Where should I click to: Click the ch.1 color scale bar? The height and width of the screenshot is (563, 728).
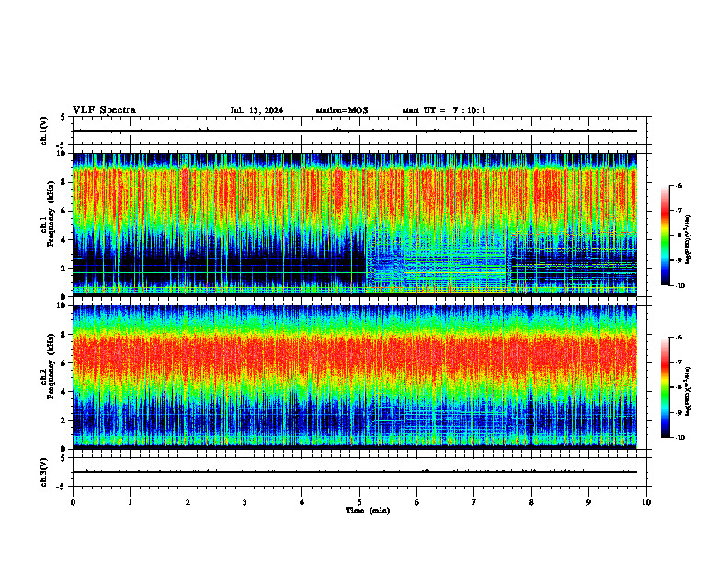point(665,236)
